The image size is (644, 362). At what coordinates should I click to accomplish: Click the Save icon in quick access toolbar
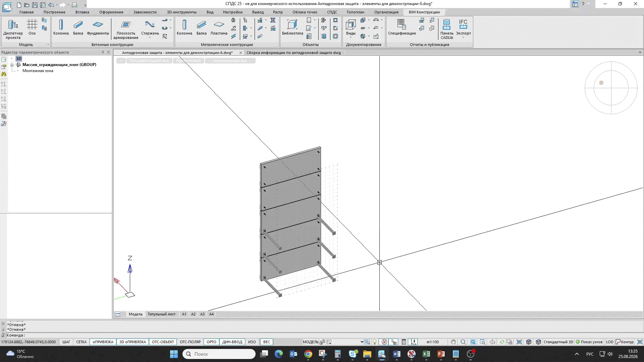[x=35, y=5]
